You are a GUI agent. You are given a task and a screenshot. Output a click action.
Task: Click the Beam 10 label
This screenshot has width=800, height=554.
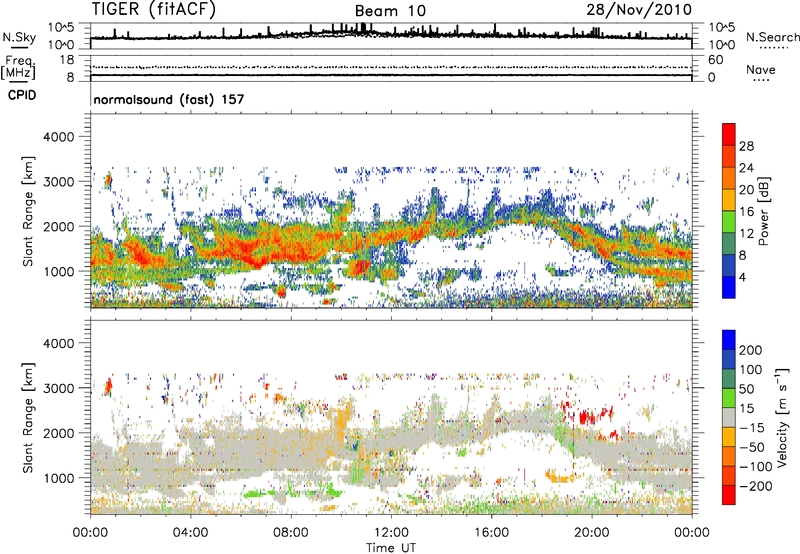point(390,11)
